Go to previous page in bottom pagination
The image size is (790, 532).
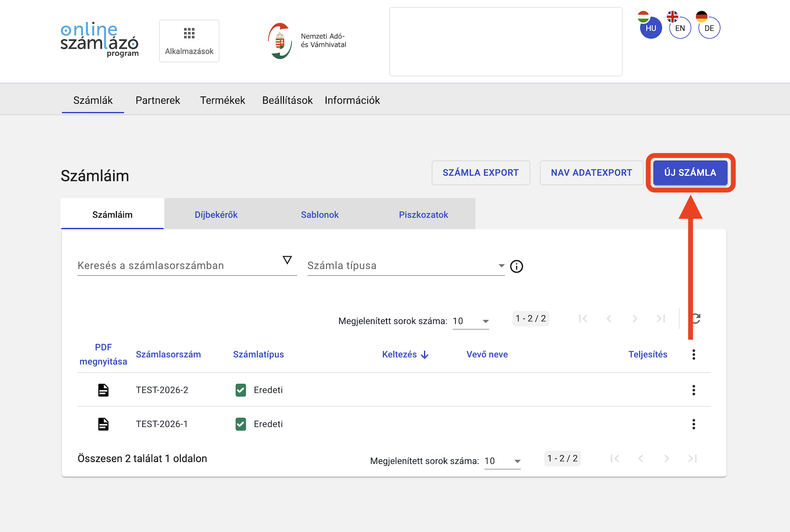pyautogui.click(x=641, y=458)
